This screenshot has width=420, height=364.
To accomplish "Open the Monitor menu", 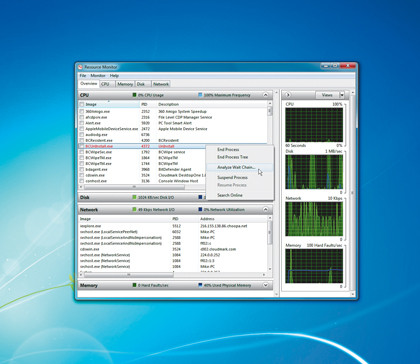I will coord(98,76).
